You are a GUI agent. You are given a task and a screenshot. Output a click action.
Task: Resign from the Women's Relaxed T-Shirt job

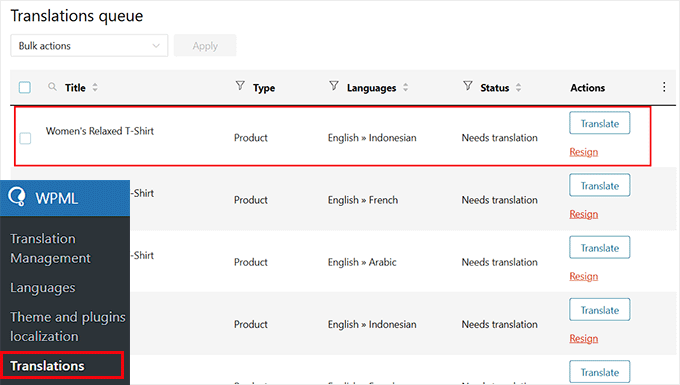click(583, 152)
